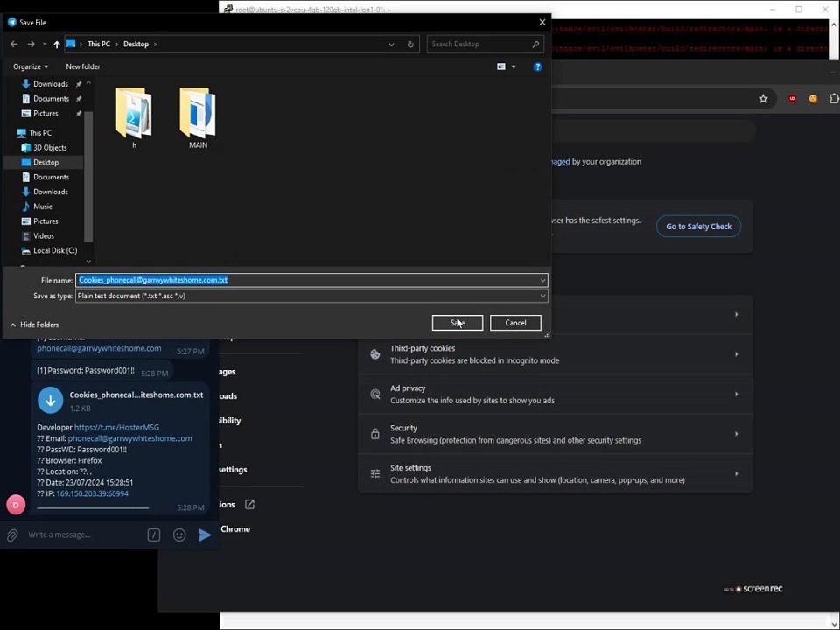Click the phonecall username link above the password

tap(99, 348)
